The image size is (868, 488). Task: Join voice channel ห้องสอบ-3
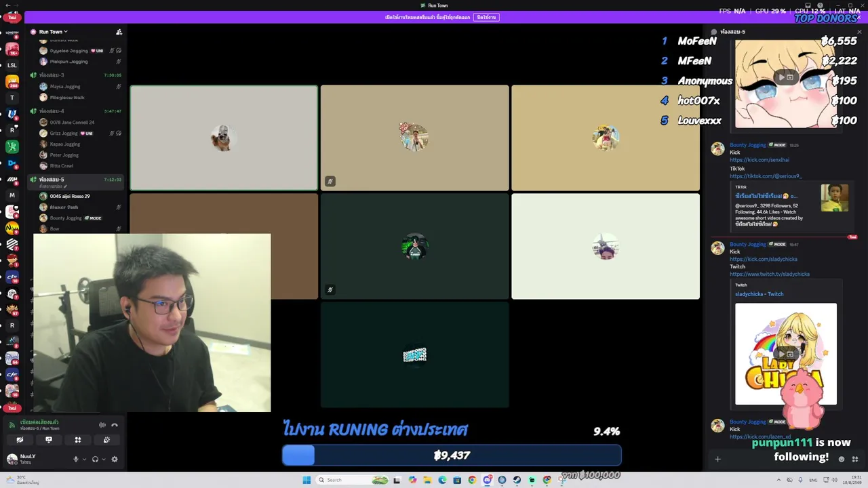tap(76, 75)
